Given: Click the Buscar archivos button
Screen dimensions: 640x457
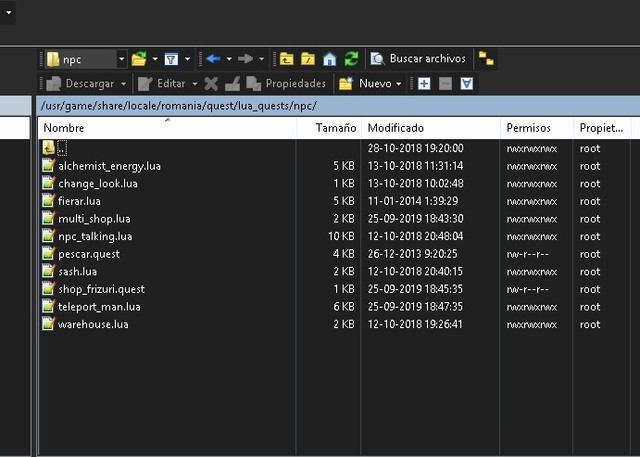Looking at the screenshot, I should point(418,59).
